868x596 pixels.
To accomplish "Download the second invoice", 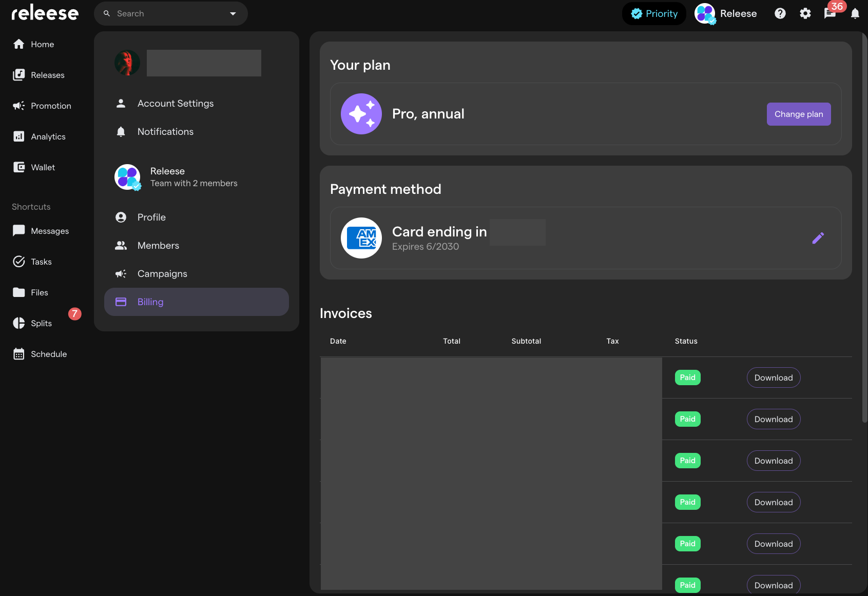I will point(774,419).
